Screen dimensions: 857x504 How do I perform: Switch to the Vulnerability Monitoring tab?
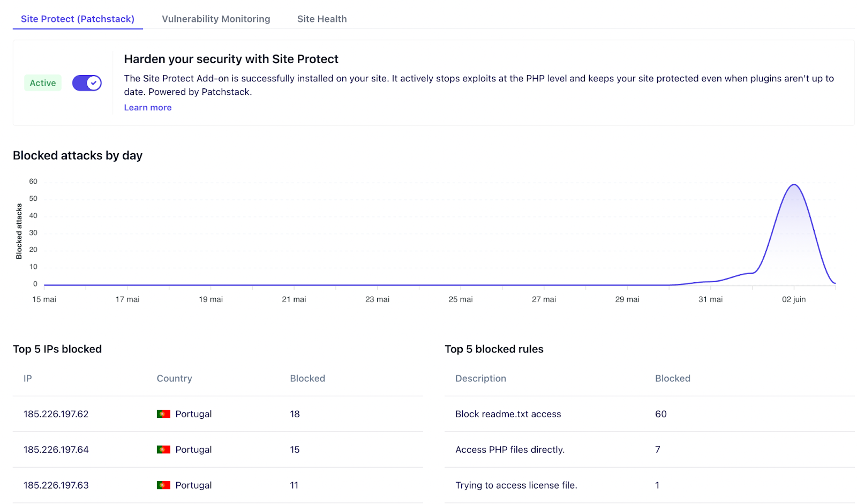click(216, 19)
